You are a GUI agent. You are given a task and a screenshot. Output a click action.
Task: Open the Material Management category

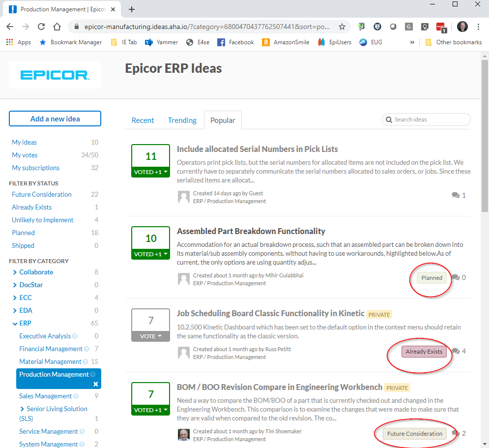(50, 361)
